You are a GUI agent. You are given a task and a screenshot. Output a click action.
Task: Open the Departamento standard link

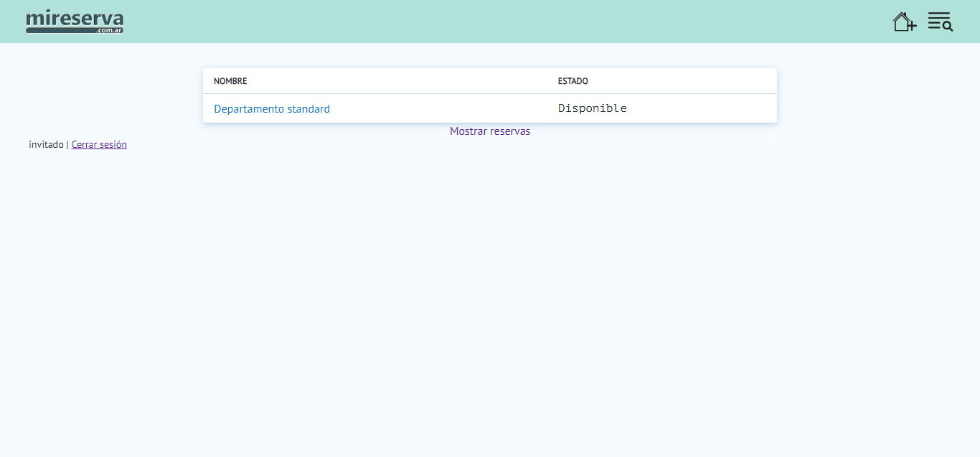click(x=272, y=109)
